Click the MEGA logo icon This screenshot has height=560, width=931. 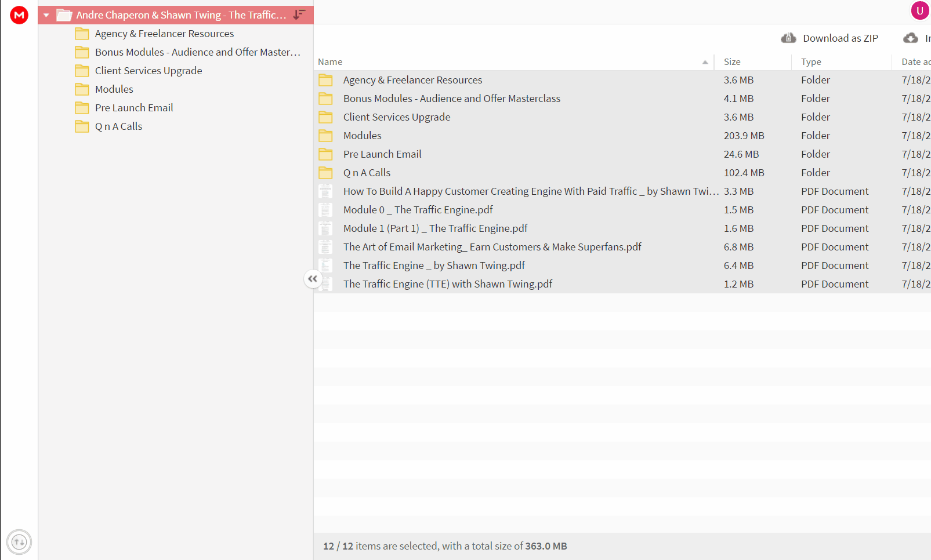pyautogui.click(x=19, y=15)
